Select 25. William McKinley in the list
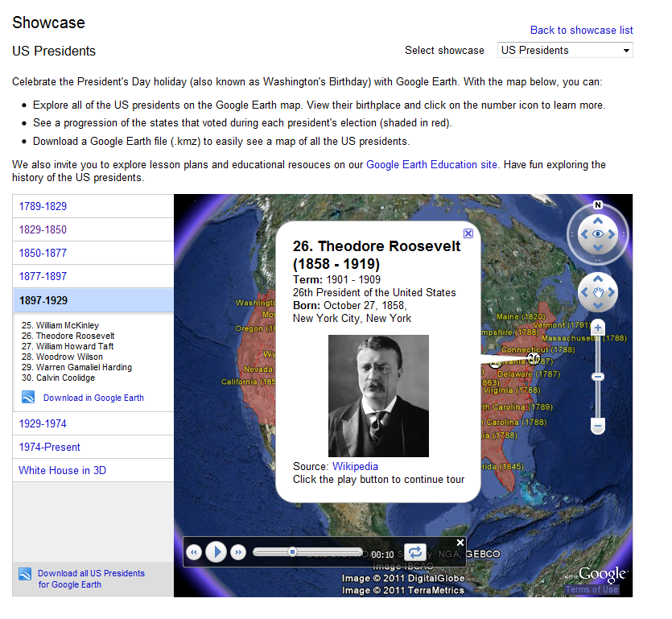This screenshot has height=619, width=672. click(x=60, y=325)
